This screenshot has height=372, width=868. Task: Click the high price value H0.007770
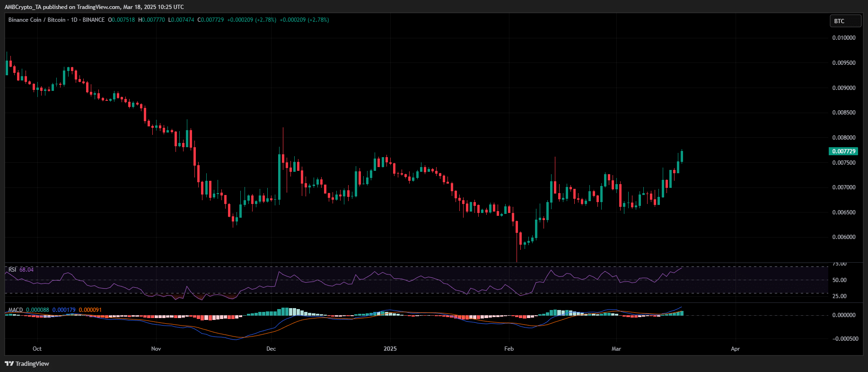(151, 20)
